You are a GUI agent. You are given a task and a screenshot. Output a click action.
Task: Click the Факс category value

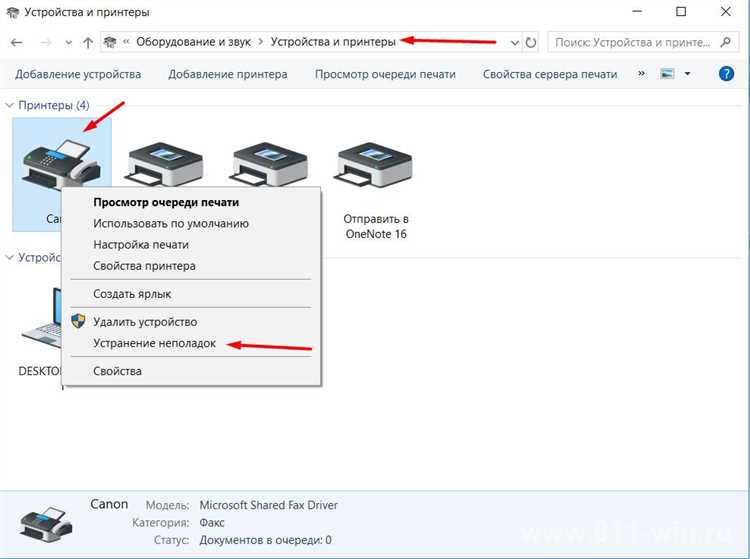212,523
